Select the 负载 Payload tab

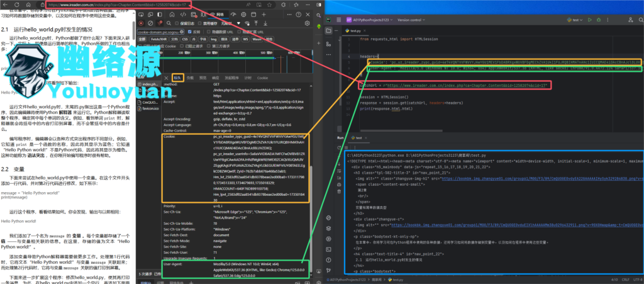click(x=190, y=78)
